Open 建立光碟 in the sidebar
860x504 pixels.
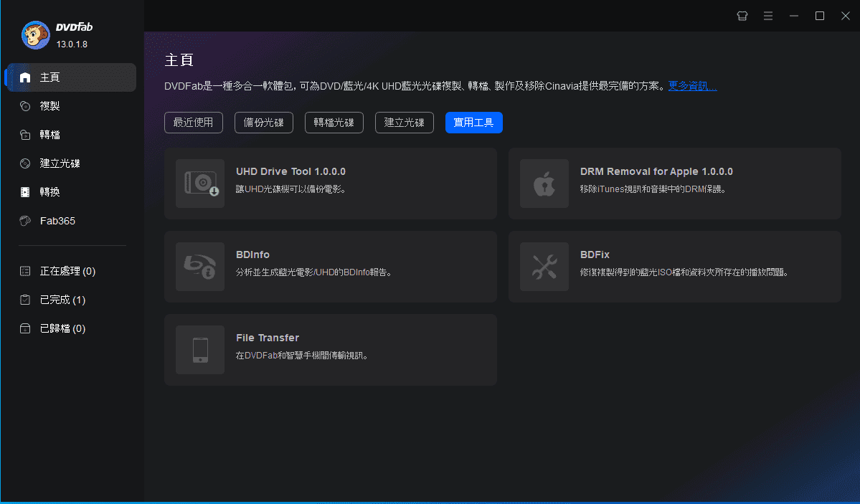(x=71, y=163)
